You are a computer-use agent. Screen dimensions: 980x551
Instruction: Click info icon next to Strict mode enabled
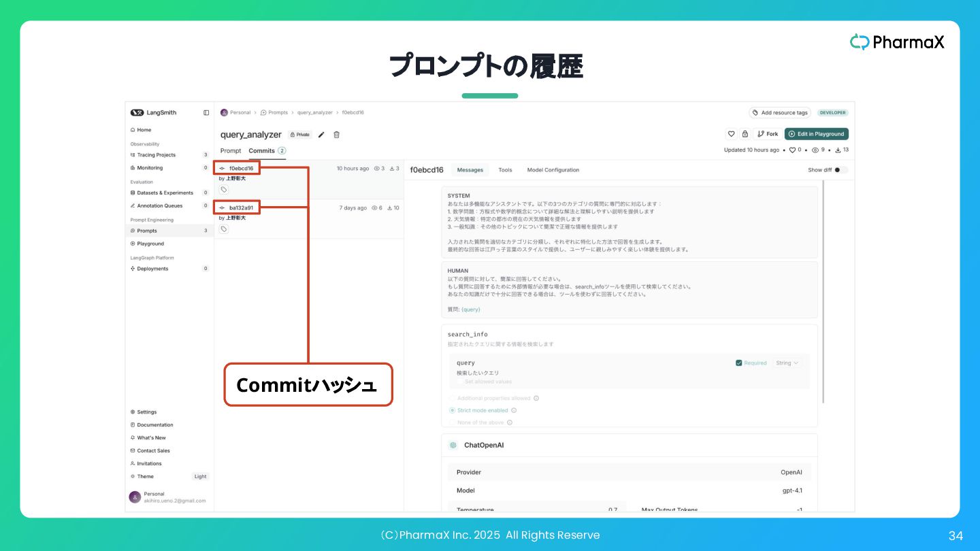click(514, 410)
